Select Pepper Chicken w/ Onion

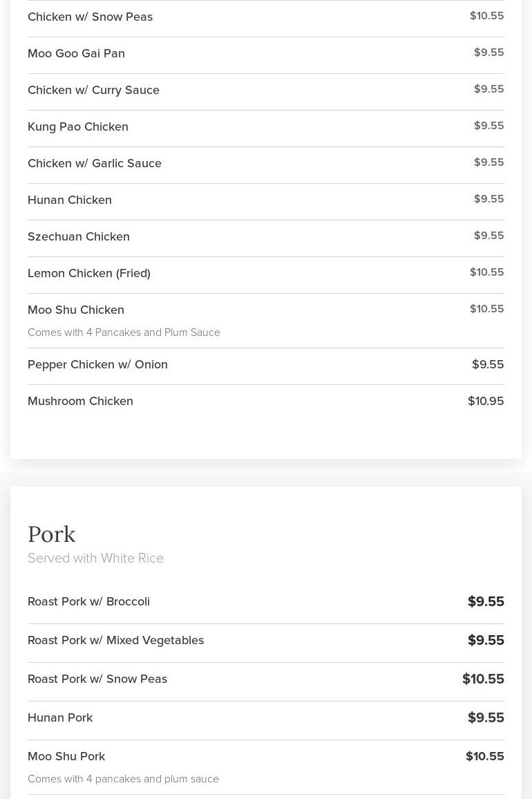tap(97, 364)
